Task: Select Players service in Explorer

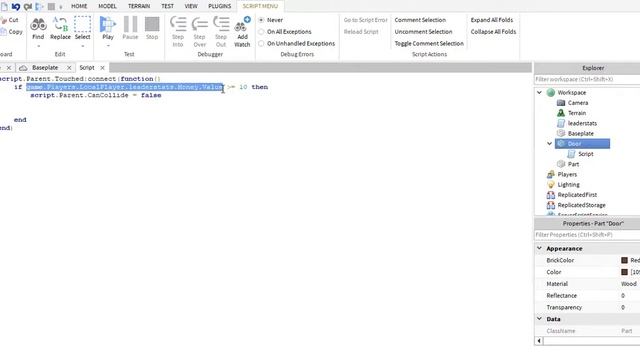Action: [x=567, y=174]
